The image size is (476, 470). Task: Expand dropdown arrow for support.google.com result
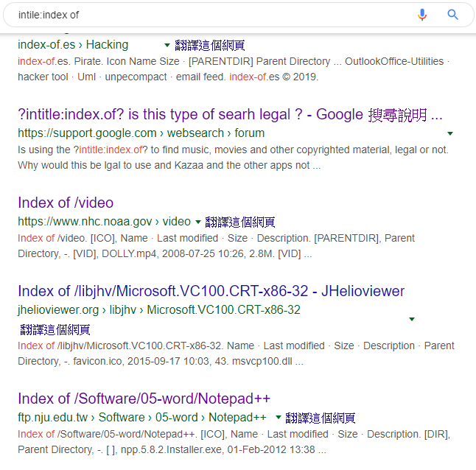(x=450, y=133)
